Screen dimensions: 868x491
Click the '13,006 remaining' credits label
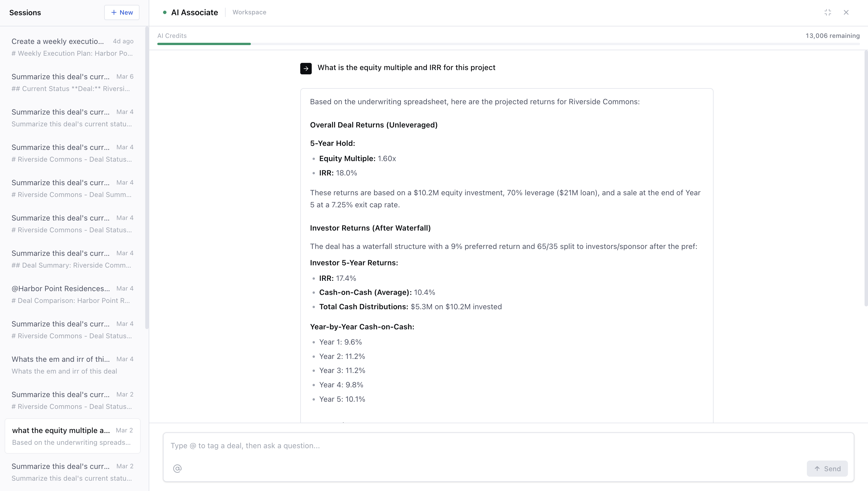point(833,35)
